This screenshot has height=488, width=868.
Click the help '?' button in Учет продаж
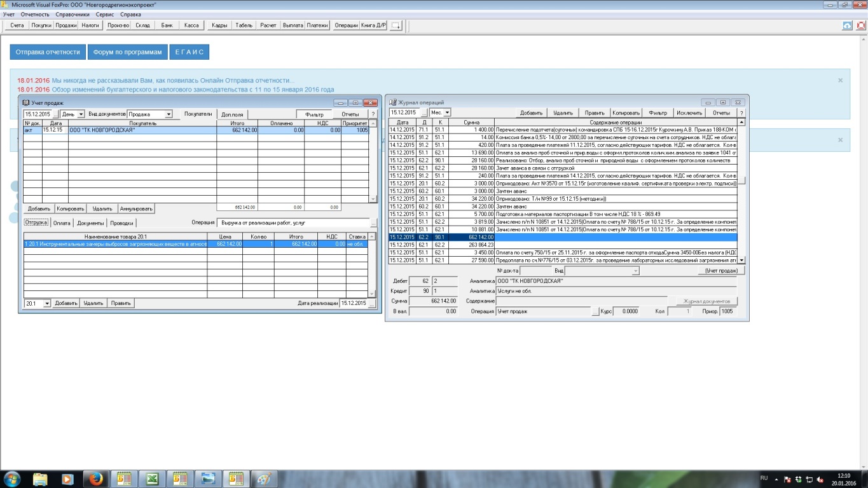coord(373,114)
